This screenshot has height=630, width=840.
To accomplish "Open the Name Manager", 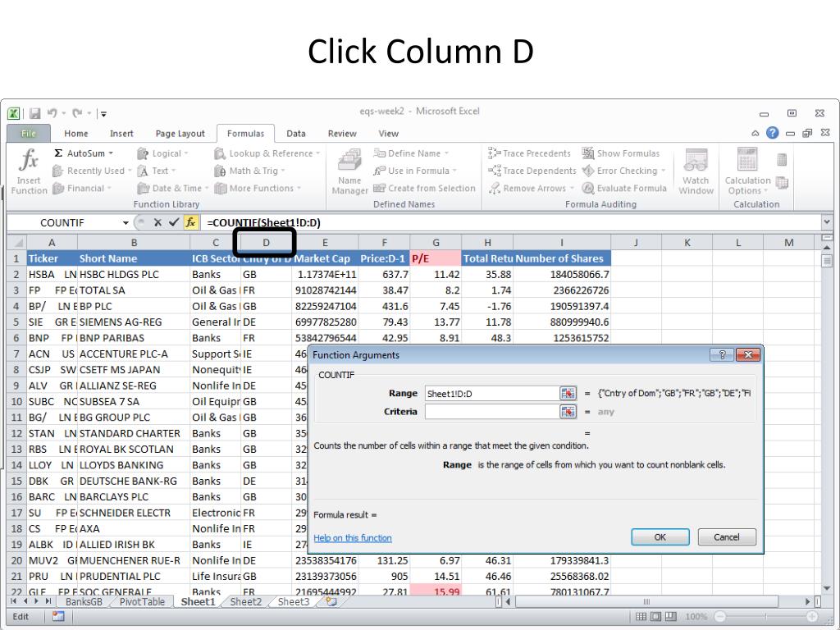I will (349, 171).
